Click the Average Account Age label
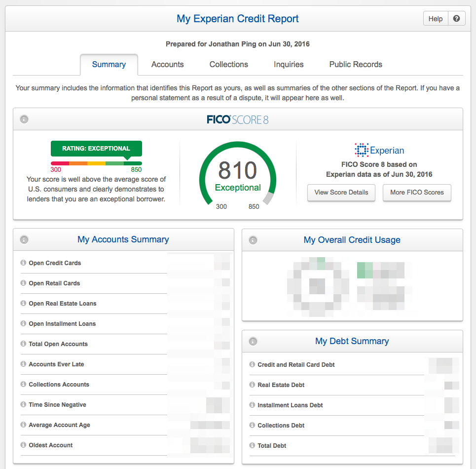 pos(60,425)
